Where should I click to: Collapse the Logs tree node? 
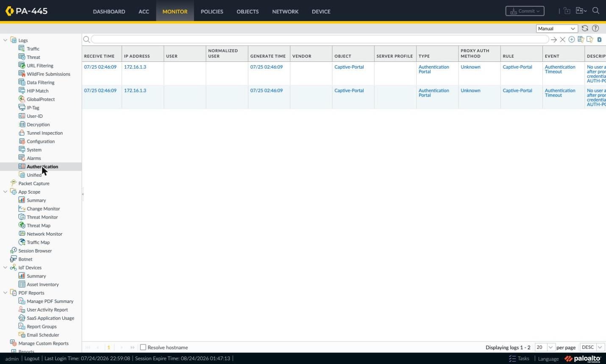click(5, 40)
